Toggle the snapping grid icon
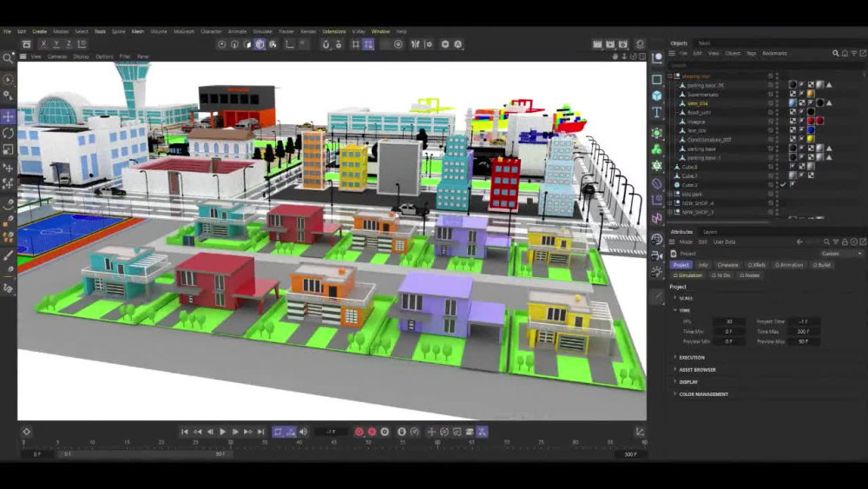Image resolution: width=868 pixels, height=489 pixels. pos(355,44)
